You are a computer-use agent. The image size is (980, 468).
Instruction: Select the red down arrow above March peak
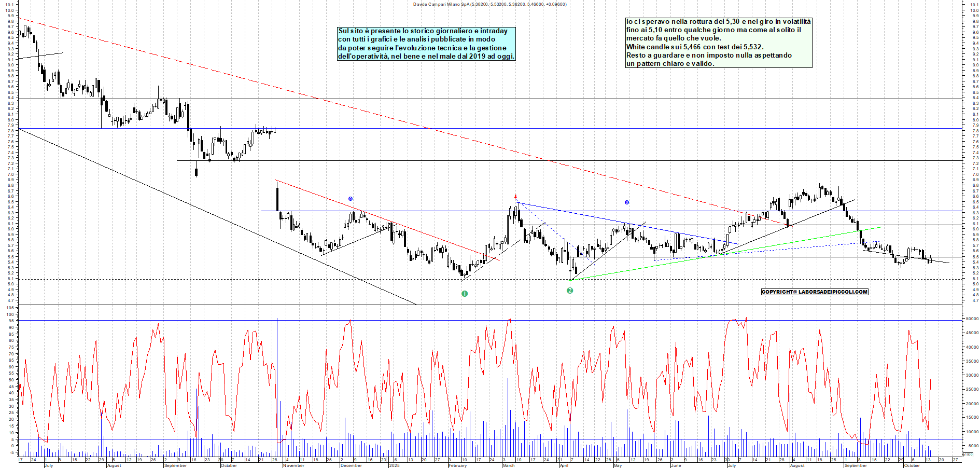515,197
